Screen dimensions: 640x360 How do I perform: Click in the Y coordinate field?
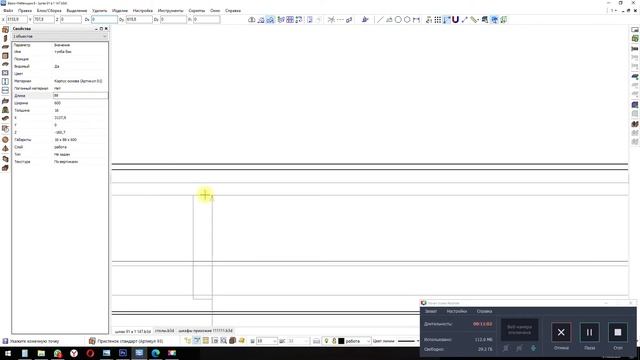[43, 19]
